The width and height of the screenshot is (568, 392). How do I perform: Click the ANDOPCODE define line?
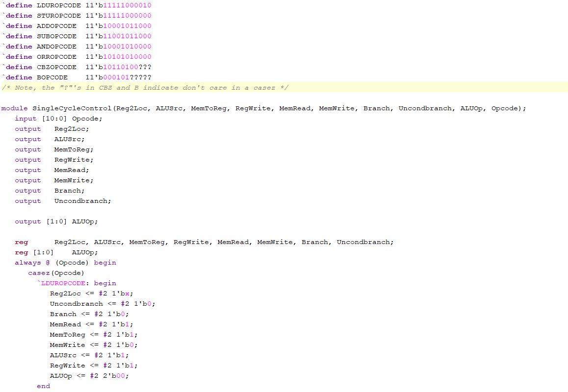77,47
